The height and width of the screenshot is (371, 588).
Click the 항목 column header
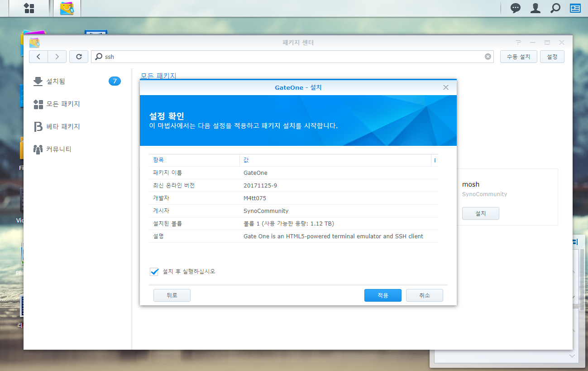(194, 160)
